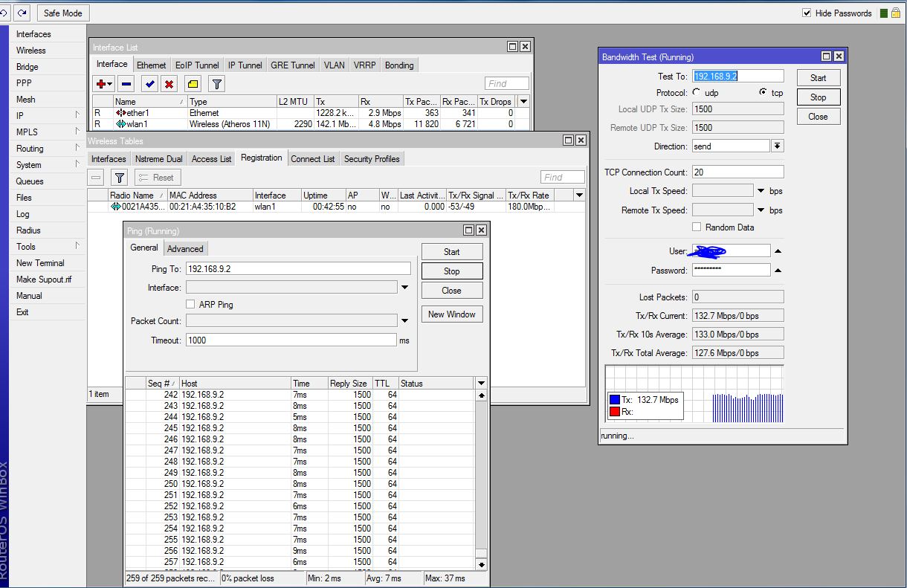Click the green status square in the top-right corner
The height and width of the screenshot is (588, 907).
pyautogui.click(x=884, y=13)
